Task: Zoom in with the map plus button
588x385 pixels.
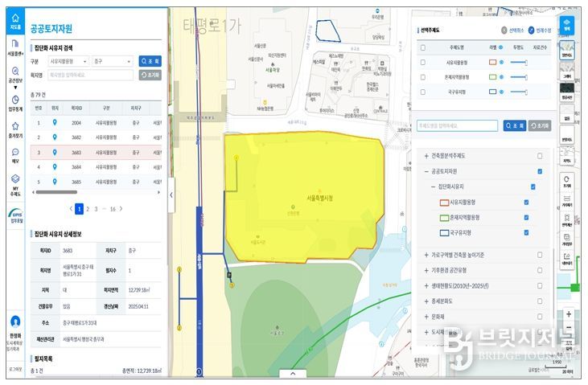Action: (x=569, y=314)
